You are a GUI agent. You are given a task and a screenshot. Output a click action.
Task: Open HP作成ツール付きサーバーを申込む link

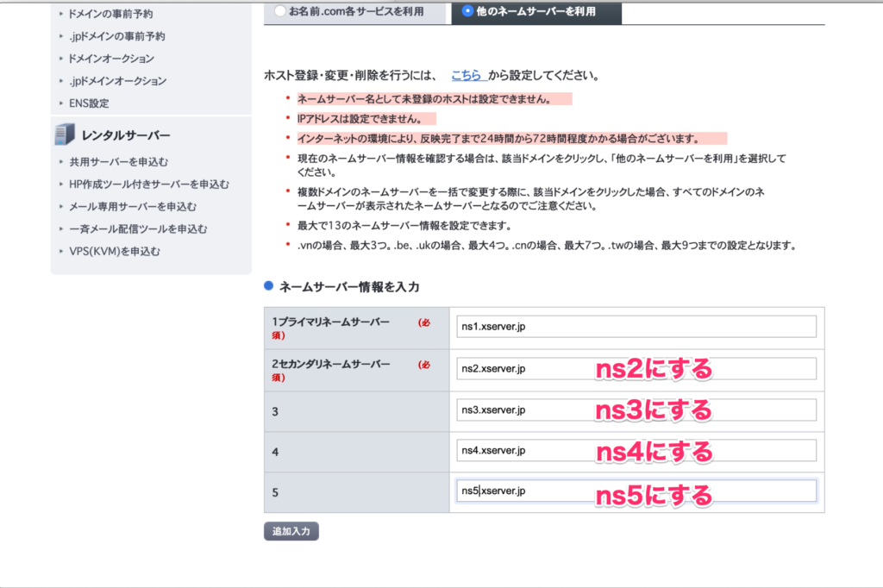pyautogui.click(x=148, y=185)
